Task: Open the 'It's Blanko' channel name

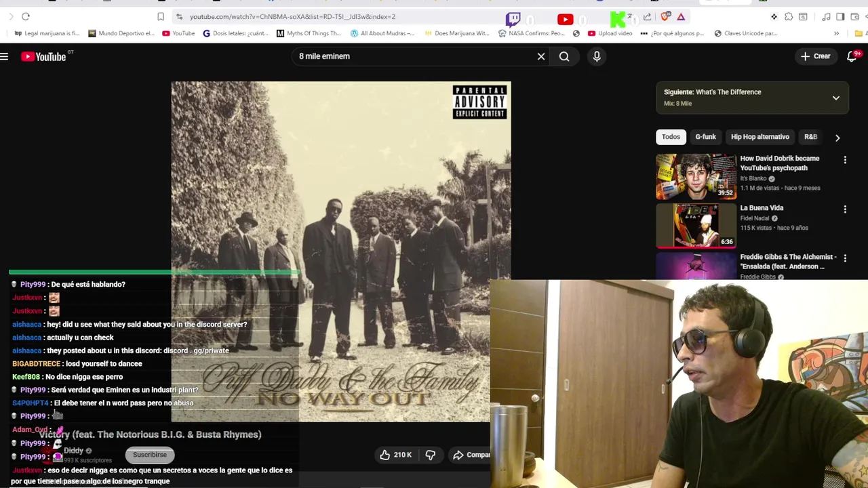Action: [x=753, y=179]
